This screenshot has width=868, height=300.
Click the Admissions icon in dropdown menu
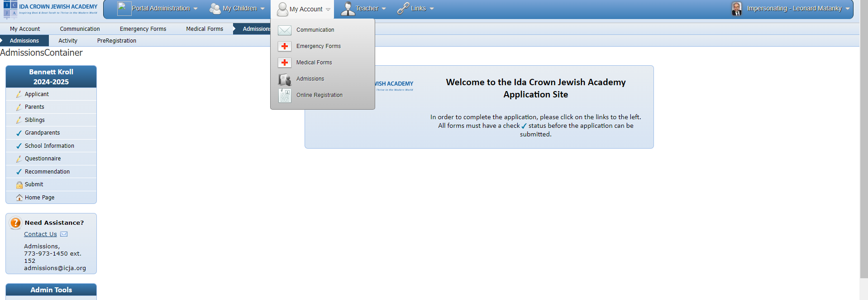(285, 79)
